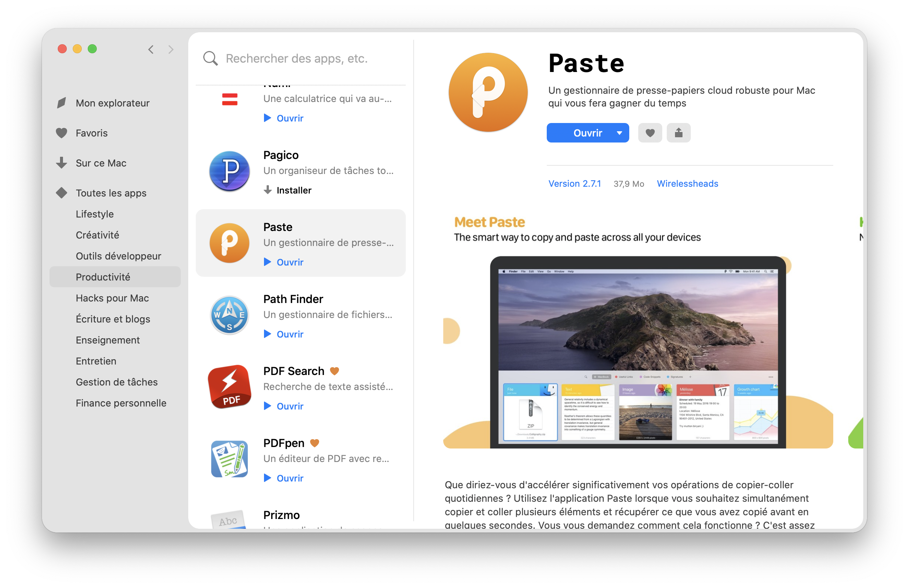The image size is (909, 588).
Task: Click the large Paste title in detail pane
Action: 586,63
